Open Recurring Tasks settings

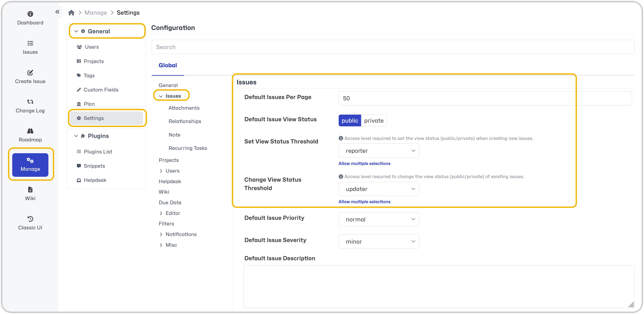point(188,148)
